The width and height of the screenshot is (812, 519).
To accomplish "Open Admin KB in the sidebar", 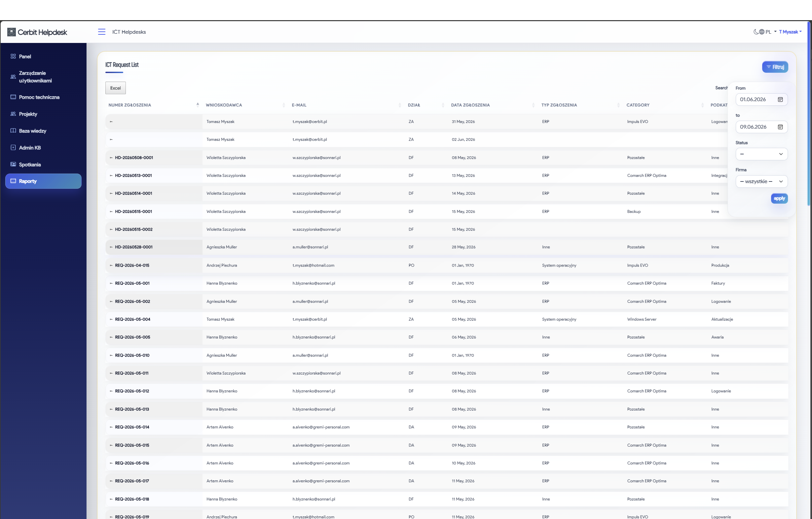I will tap(43, 147).
